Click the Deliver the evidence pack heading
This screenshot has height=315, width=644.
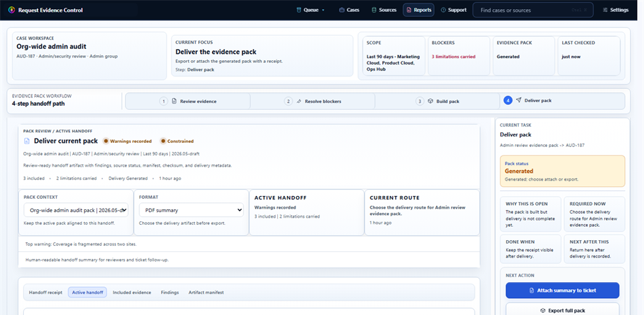[216, 52]
